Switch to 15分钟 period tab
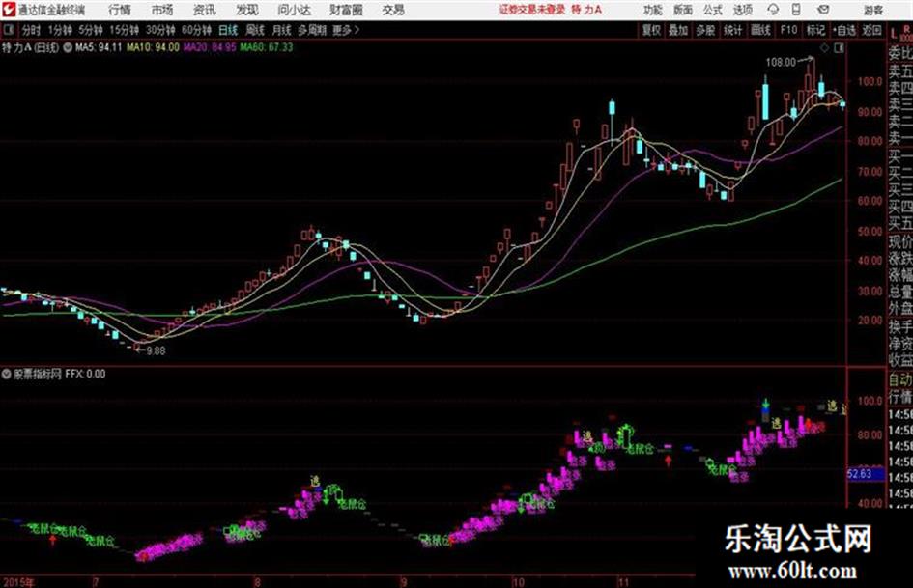Viewport: 913px width, 588px height. (124, 30)
